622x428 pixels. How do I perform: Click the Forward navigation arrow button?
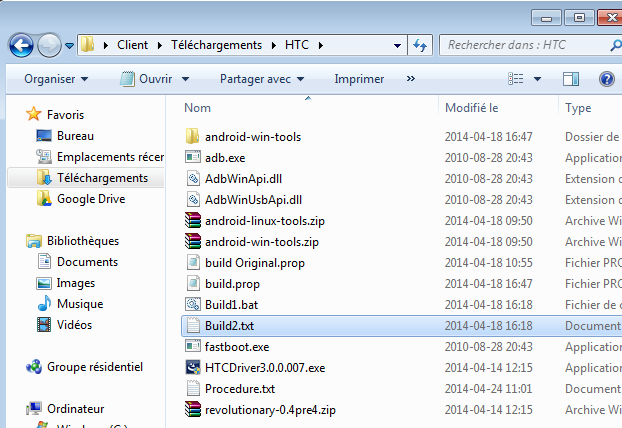[49, 45]
